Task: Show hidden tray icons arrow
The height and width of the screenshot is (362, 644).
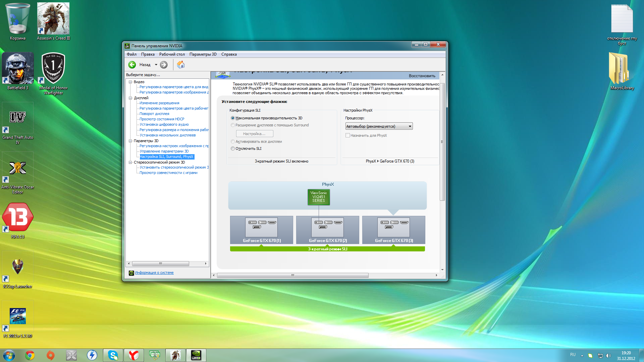Action: pos(582,355)
